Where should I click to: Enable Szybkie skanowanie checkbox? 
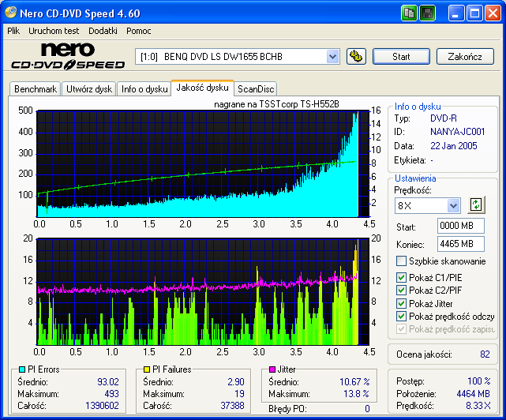tap(401, 261)
